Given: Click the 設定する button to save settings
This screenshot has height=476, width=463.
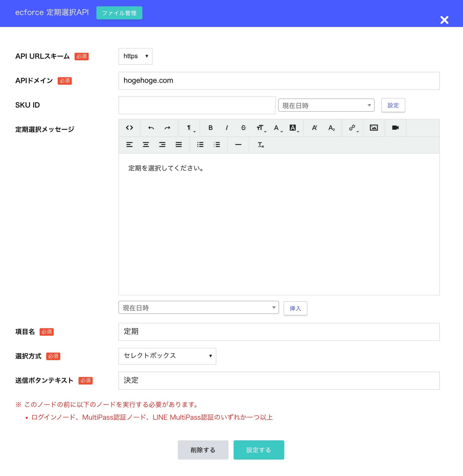Looking at the screenshot, I should pos(258,450).
